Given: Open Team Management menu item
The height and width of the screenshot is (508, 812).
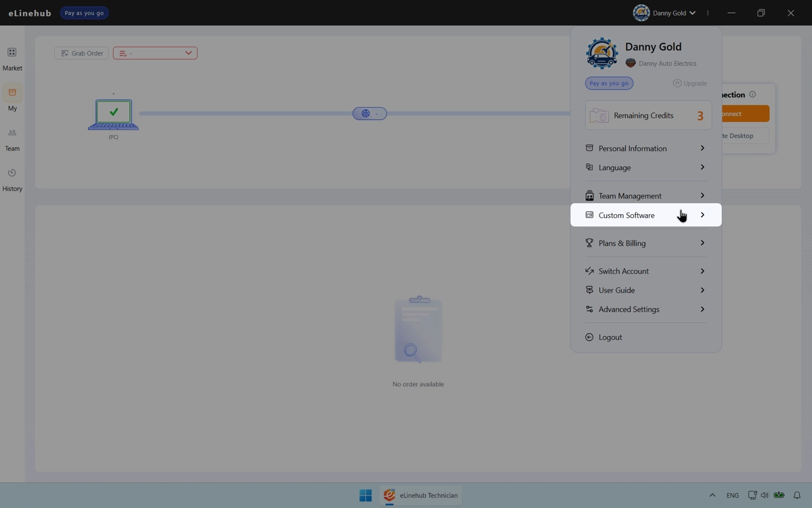Looking at the screenshot, I should tap(646, 196).
